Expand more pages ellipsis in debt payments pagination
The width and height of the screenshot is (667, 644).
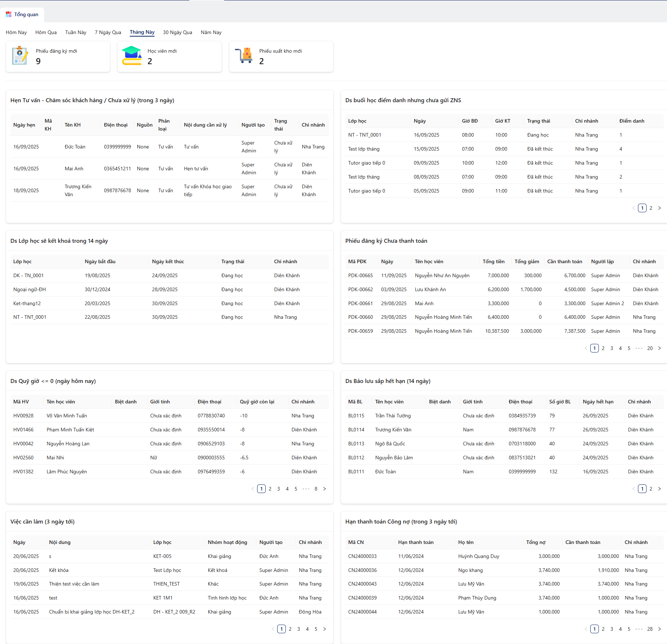(639, 629)
